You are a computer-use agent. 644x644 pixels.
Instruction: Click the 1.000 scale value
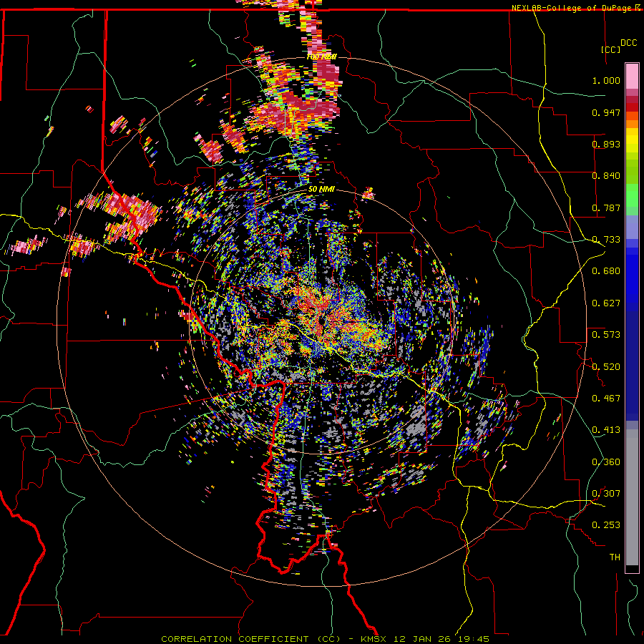tap(606, 80)
